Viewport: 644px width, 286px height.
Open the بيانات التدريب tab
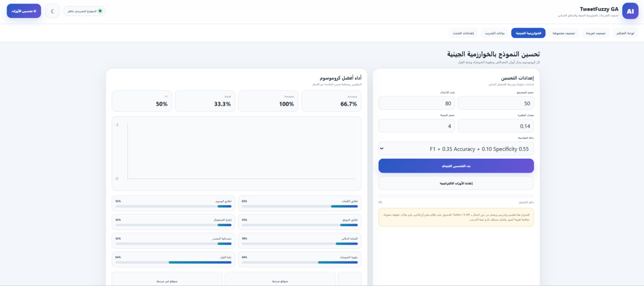click(495, 33)
